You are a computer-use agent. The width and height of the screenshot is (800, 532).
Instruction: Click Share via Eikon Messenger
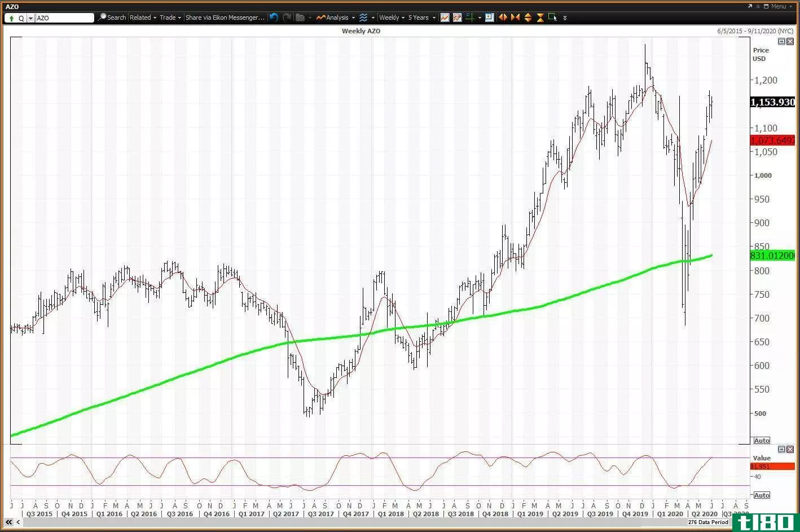(x=225, y=17)
